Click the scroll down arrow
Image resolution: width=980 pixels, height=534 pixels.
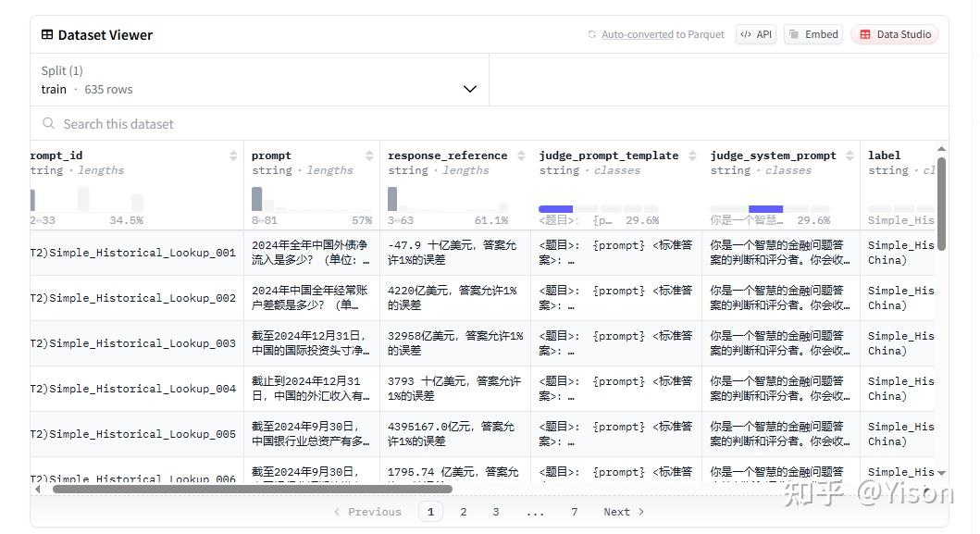click(x=941, y=473)
